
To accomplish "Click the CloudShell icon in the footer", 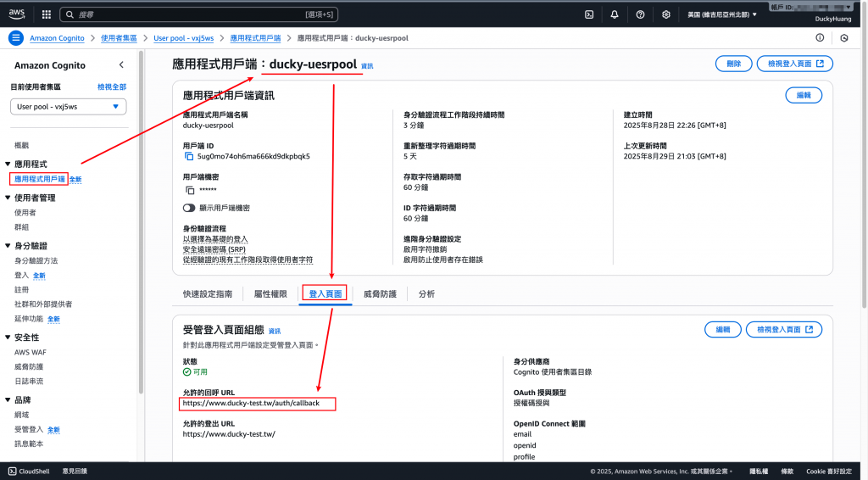I will click(x=12, y=472).
